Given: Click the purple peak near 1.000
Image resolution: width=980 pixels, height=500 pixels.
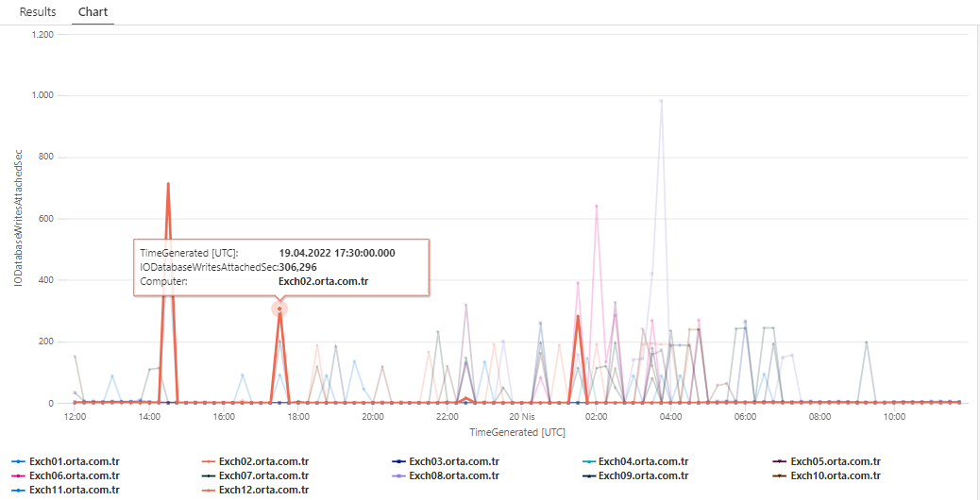Looking at the screenshot, I should click(661, 101).
